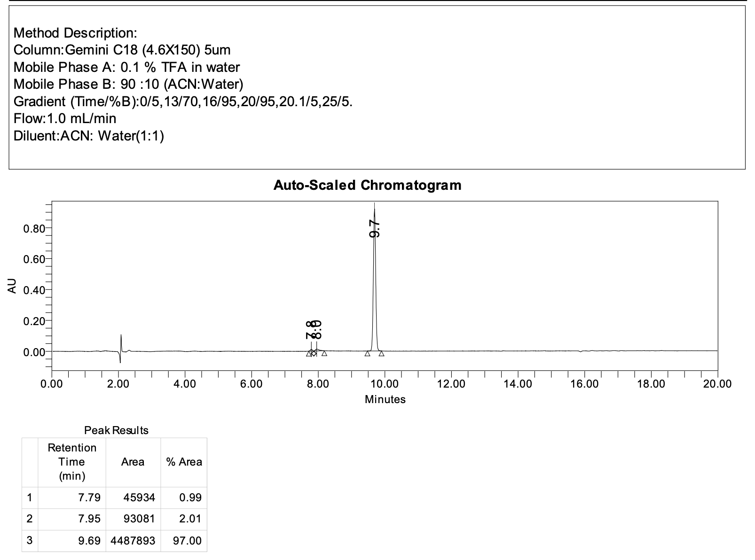Select the % Area column header
This screenshot has height=560, width=755.
click(x=184, y=462)
